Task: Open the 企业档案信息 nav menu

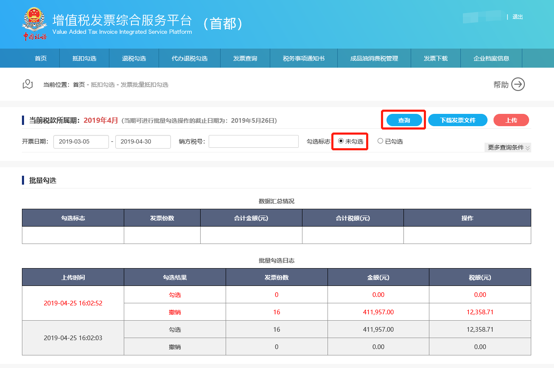Action: (491, 58)
